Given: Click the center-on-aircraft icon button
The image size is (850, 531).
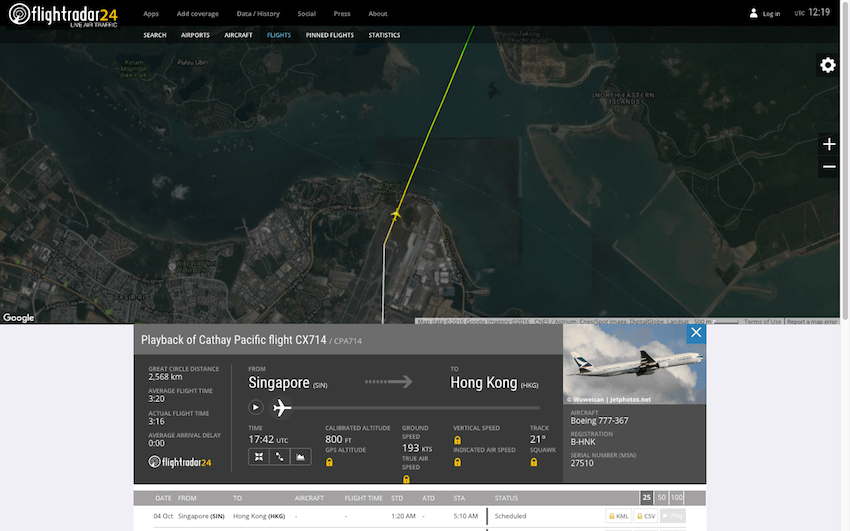Looking at the screenshot, I should coord(259,457).
